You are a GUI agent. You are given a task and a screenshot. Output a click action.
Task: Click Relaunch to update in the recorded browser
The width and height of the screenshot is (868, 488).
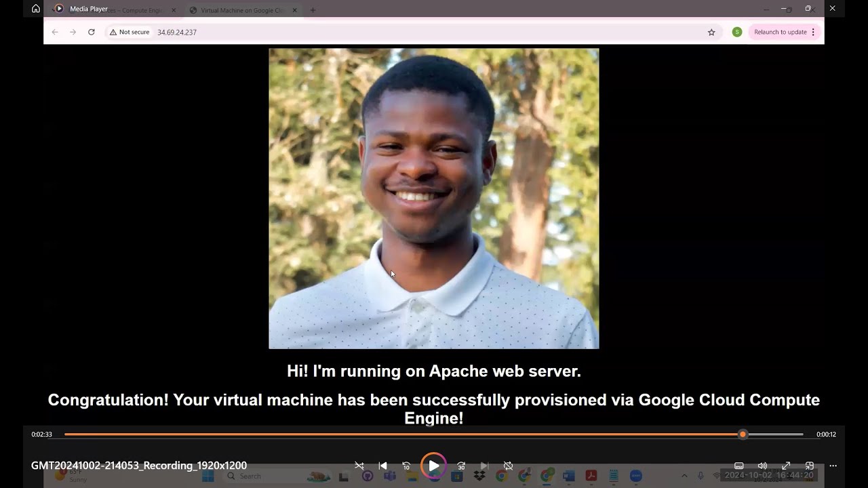click(785, 32)
